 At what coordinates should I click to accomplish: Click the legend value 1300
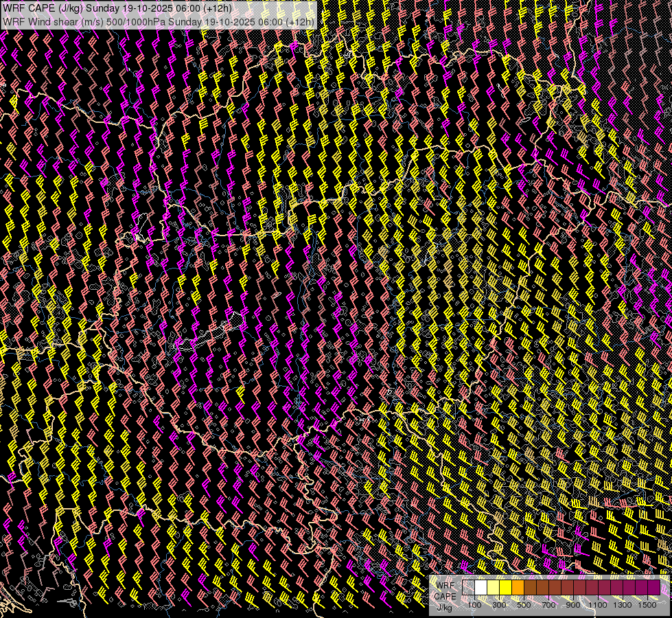(623, 605)
